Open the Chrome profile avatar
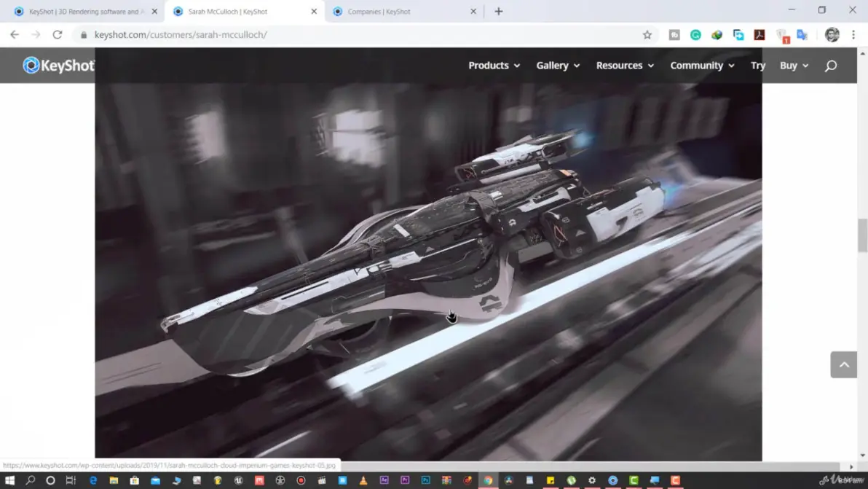 coord(832,35)
